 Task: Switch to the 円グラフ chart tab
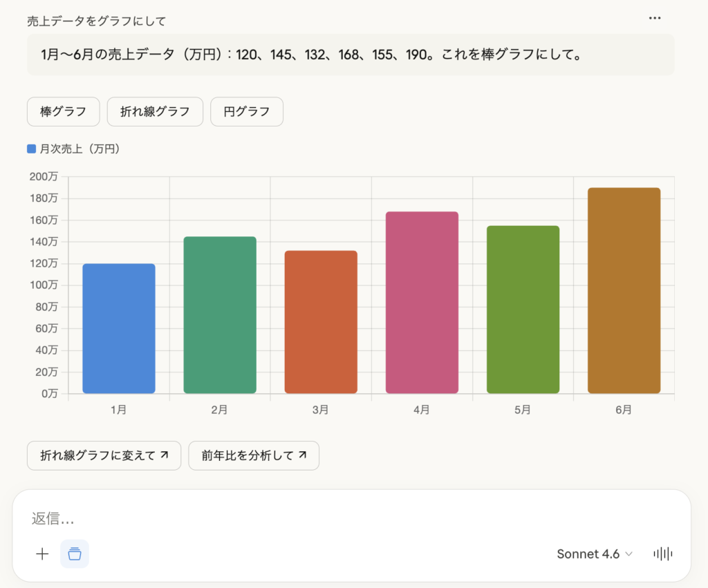[247, 112]
